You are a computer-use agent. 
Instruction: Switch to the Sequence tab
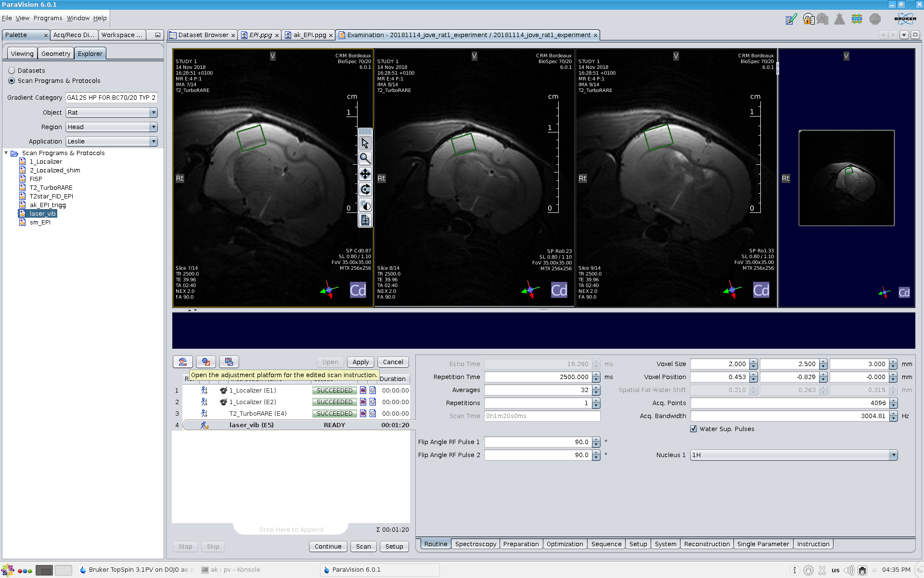[x=606, y=544]
